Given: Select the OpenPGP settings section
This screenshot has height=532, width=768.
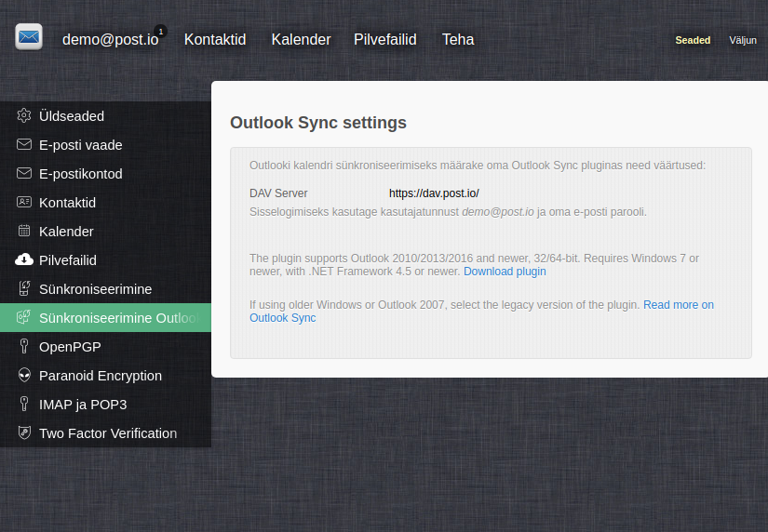Looking at the screenshot, I should point(105,347).
